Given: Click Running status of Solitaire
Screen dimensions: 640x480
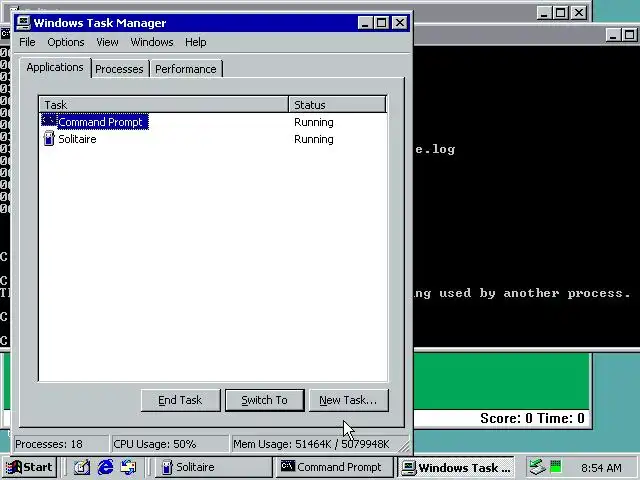Looking at the screenshot, I should tap(313, 139).
